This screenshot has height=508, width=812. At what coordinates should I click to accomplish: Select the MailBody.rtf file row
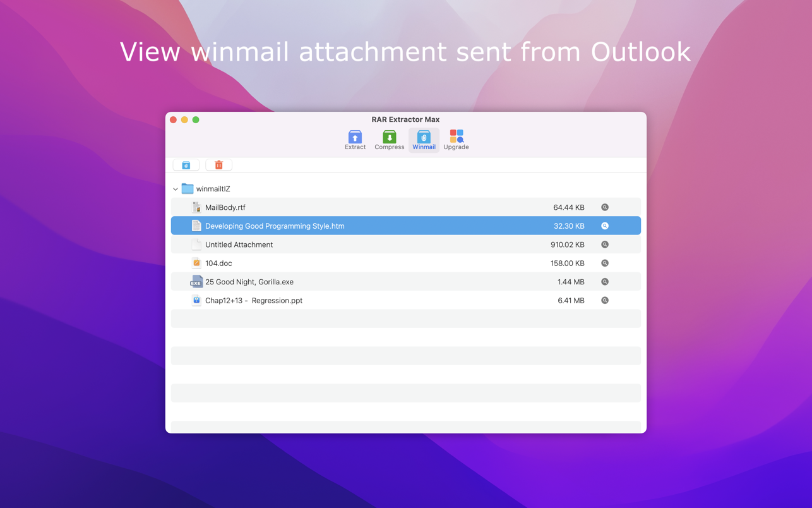[225, 207]
